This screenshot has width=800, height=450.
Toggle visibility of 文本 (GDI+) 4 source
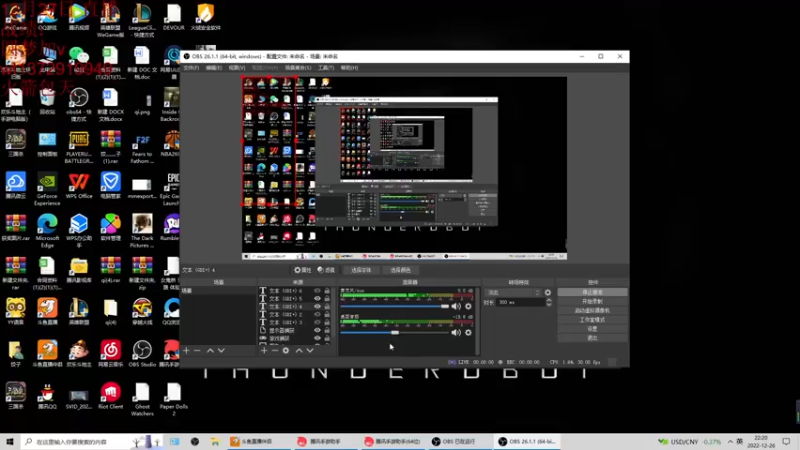point(317,307)
